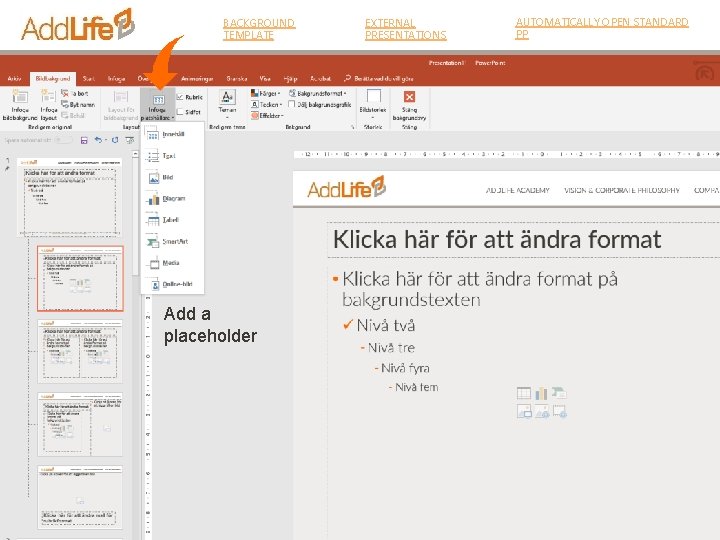Viewport: 720px width, 540px height.
Task: Switch to the Visa tab
Action: [x=265, y=79]
